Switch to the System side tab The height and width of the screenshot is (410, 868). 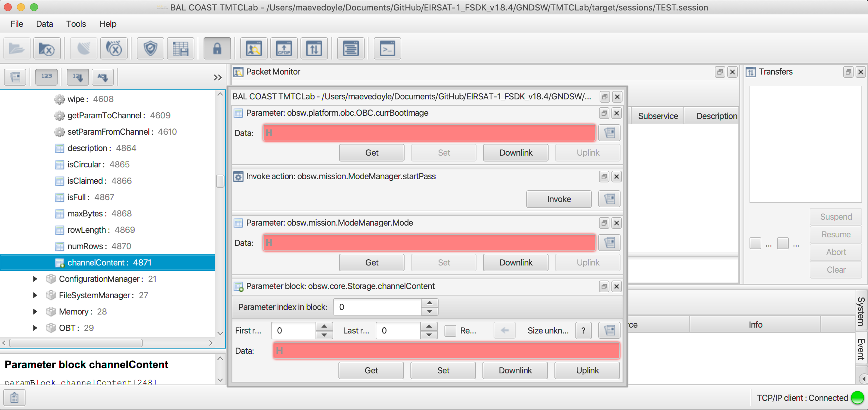pyautogui.click(x=861, y=311)
